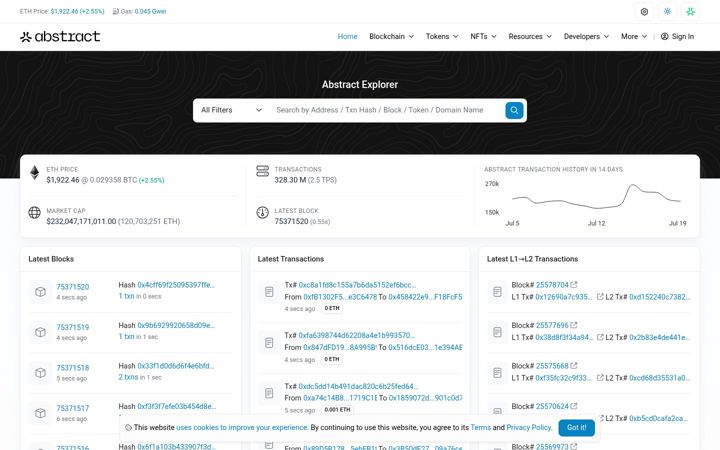The width and height of the screenshot is (720, 450).
Task: Focus the address search field
Action: 386,110
